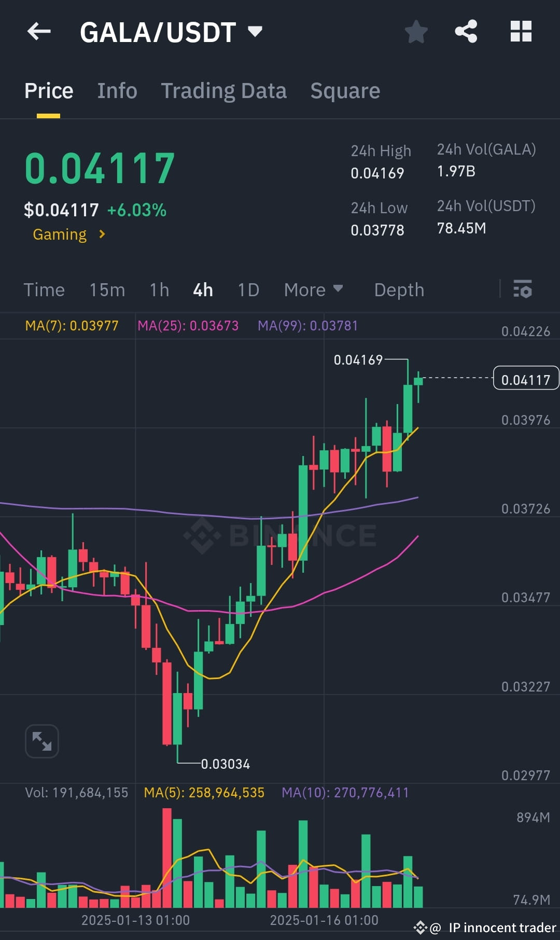Add GALA/USDT to favorites via star icon
This screenshot has height=940, width=560.
click(x=416, y=31)
